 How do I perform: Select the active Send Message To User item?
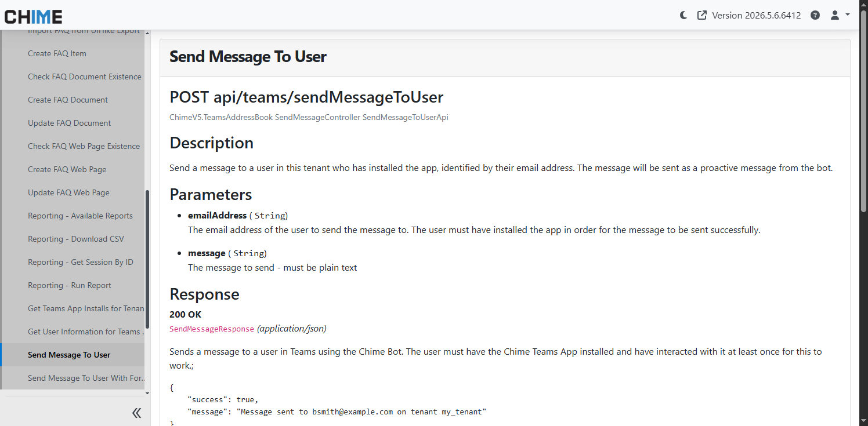click(x=73, y=355)
